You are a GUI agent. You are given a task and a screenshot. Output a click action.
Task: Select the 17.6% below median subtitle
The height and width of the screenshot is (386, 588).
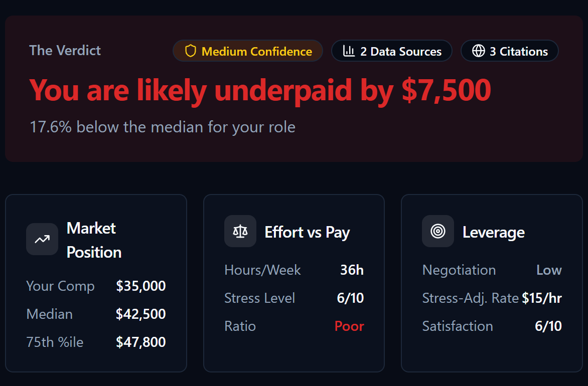coord(162,127)
